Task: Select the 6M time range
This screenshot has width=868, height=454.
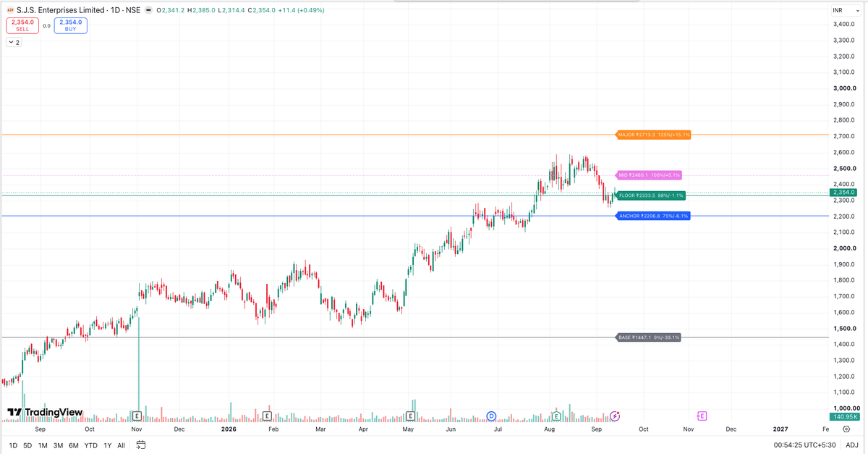Action: tap(74, 445)
